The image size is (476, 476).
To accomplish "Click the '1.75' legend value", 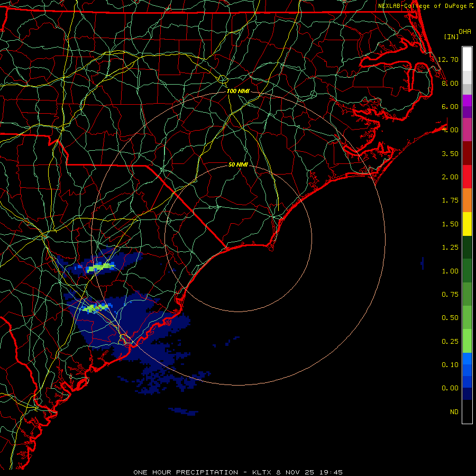I will click(450, 200).
